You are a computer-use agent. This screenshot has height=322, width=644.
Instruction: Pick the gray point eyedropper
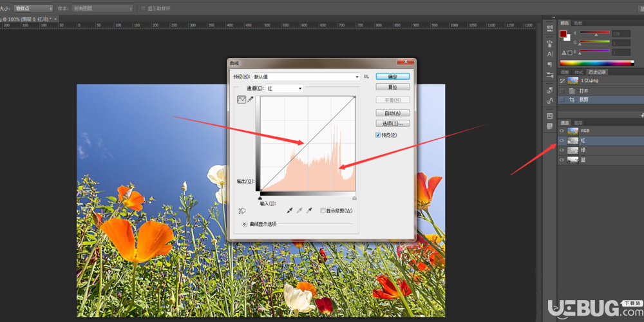(300, 211)
